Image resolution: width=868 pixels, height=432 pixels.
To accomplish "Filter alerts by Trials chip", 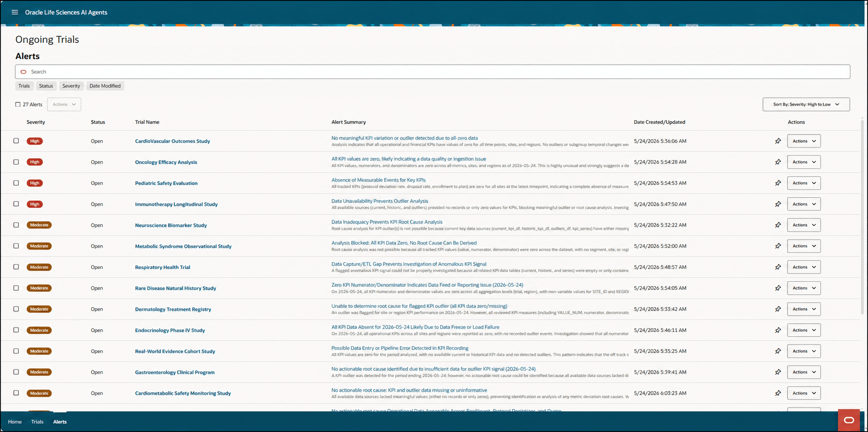I will click(24, 86).
